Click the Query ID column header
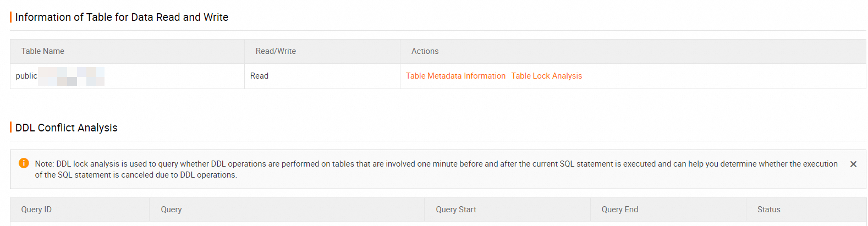The image size is (868, 226). click(x=36, y=210)
